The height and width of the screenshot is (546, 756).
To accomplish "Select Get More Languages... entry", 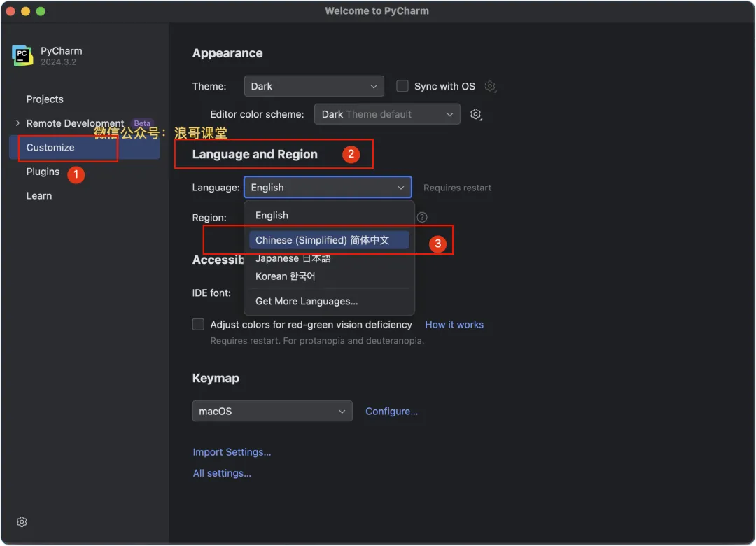I will point(329,301).
